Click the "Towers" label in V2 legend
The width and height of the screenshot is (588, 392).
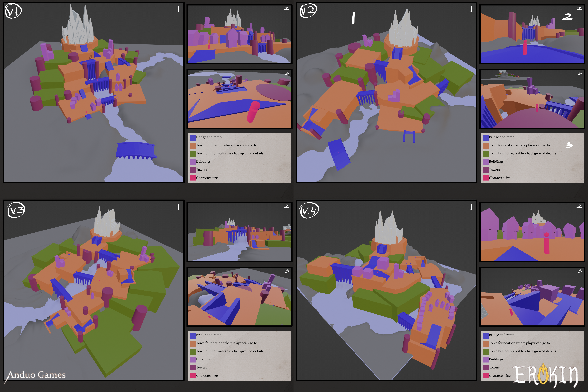click(494, 170)
